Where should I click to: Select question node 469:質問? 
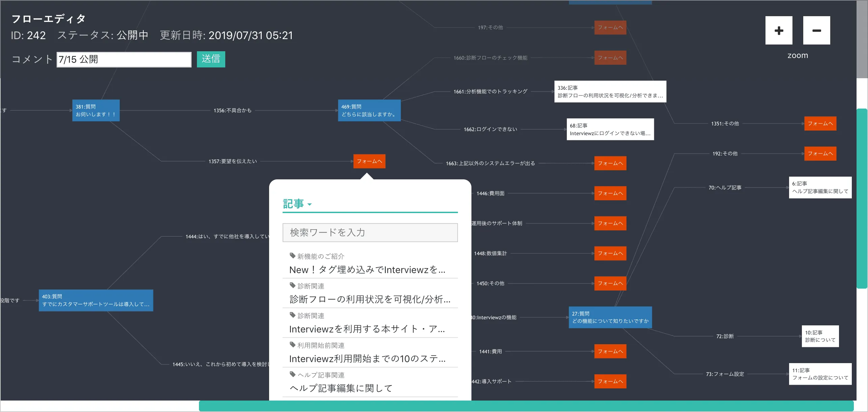click(369, 110)
